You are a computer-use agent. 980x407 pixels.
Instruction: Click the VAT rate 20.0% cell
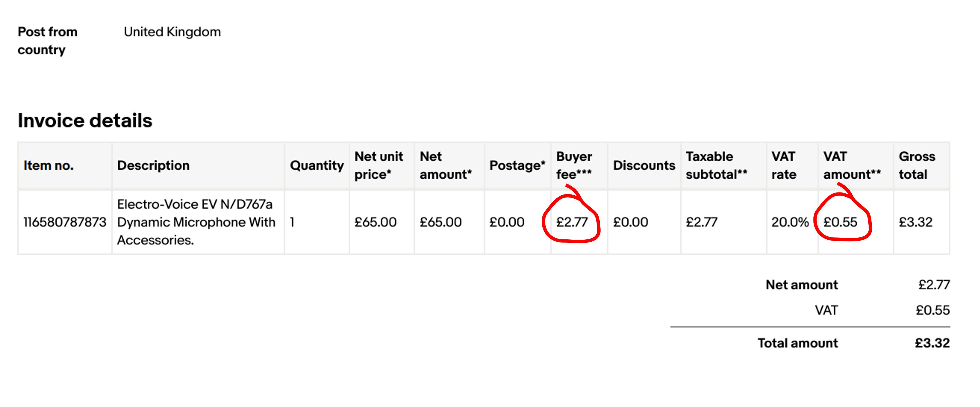(790, 222)
